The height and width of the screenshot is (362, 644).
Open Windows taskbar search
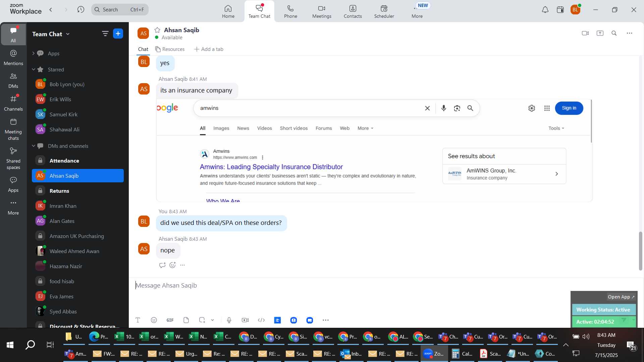(30, 345)
